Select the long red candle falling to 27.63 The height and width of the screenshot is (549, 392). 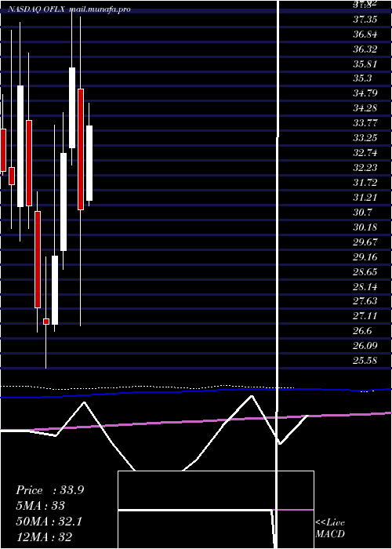(x=38, y=260)
